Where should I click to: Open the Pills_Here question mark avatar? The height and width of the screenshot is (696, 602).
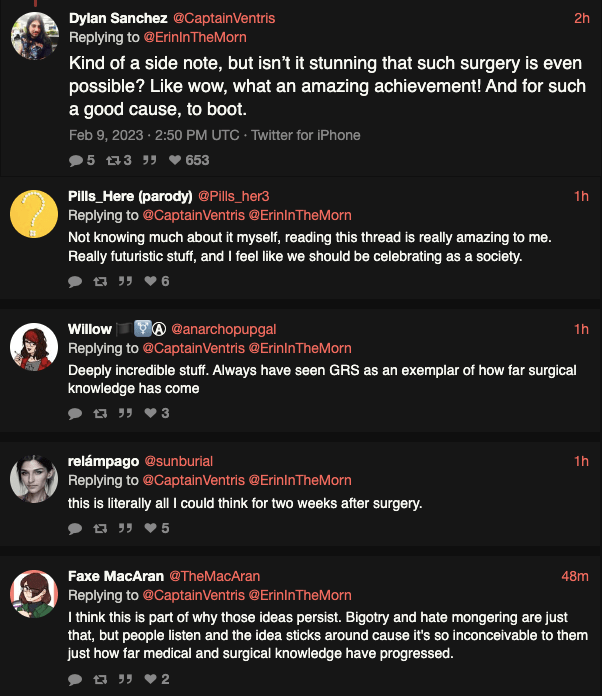34,215
